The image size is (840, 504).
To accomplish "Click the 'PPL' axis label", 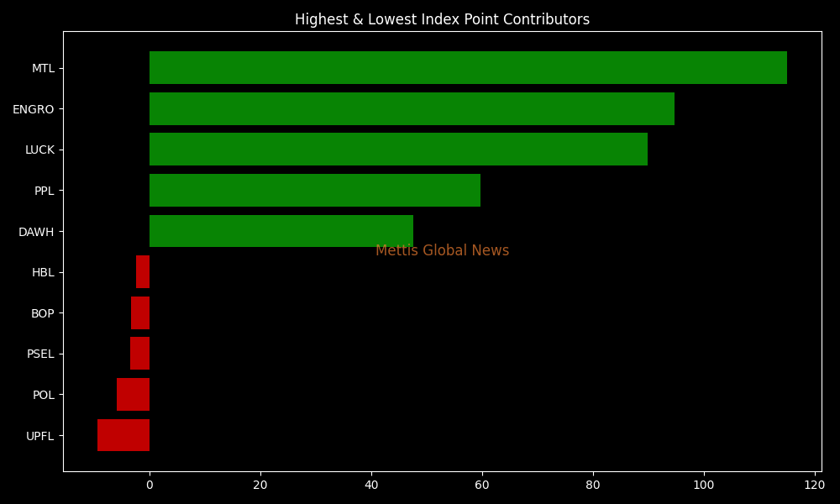I will 45,191.
